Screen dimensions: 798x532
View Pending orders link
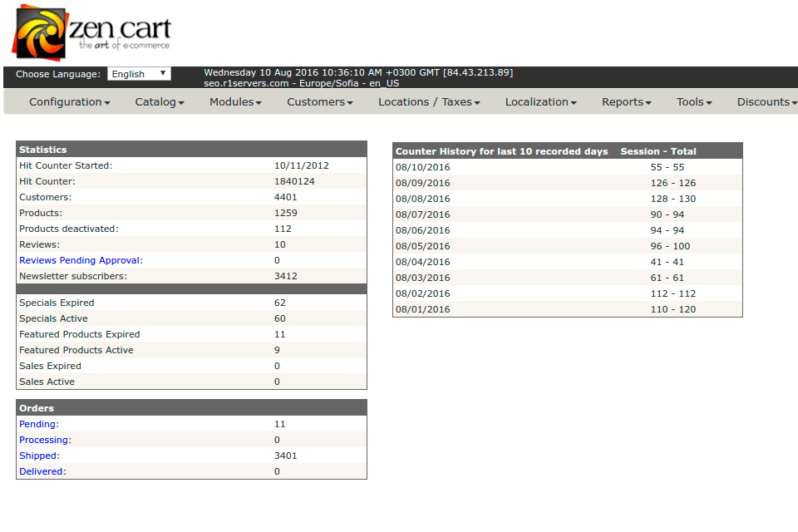[x=38, y=424]
